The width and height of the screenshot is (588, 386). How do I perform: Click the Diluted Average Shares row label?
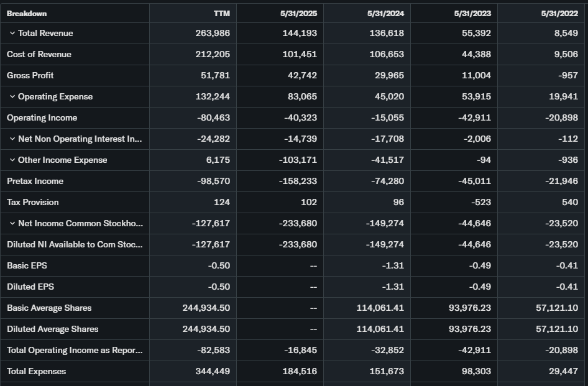(53, 329)
